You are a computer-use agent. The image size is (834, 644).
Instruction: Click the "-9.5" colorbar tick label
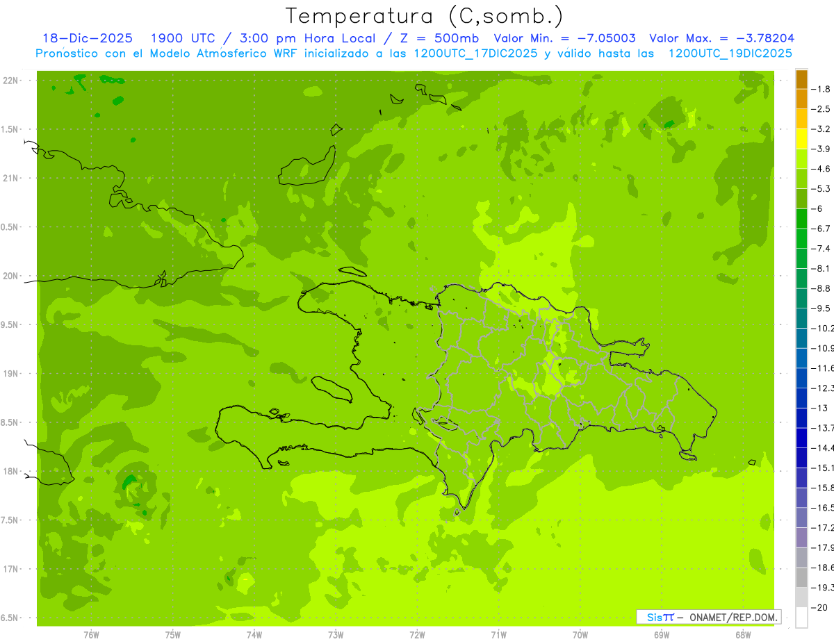[x=821, y=308]
